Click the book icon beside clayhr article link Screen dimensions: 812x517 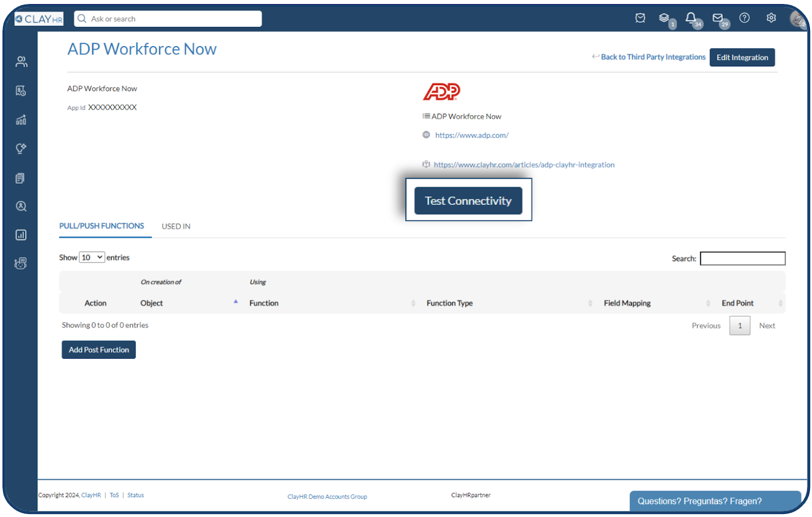tap(426, 164)
